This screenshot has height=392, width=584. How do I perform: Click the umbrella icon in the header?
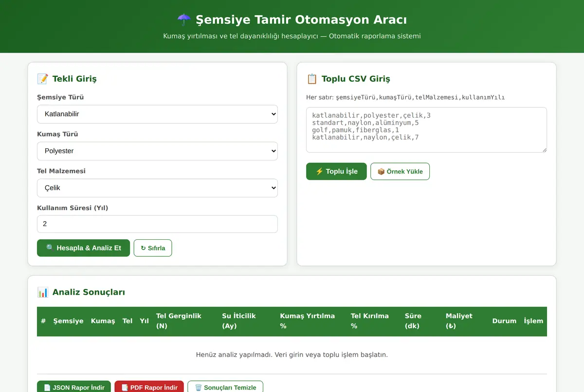pyautogui.click(x=184, y=20)
